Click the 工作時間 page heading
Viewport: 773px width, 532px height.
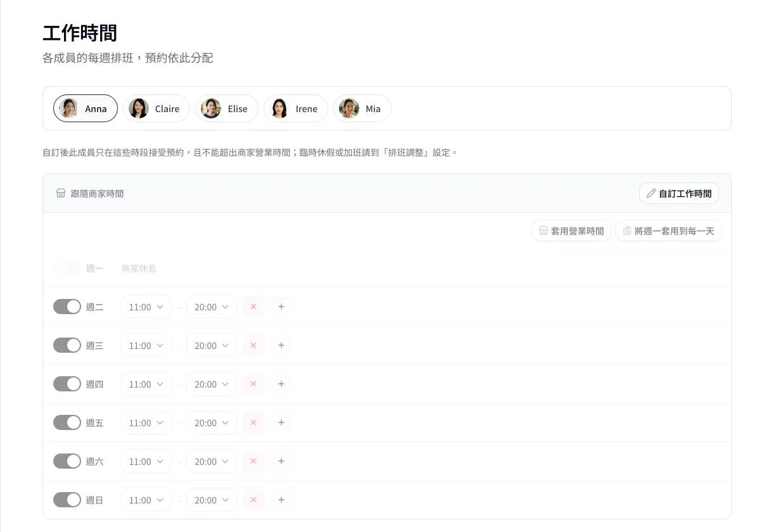pos(80,33)
